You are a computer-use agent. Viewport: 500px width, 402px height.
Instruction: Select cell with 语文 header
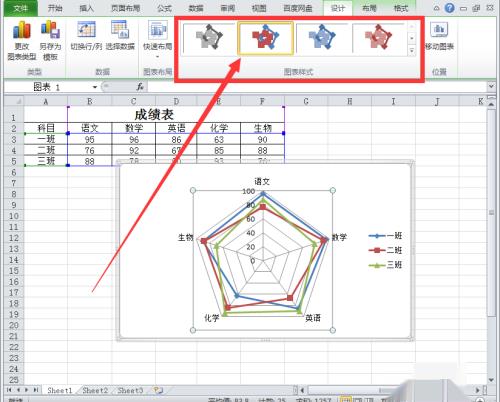[90, 128]
